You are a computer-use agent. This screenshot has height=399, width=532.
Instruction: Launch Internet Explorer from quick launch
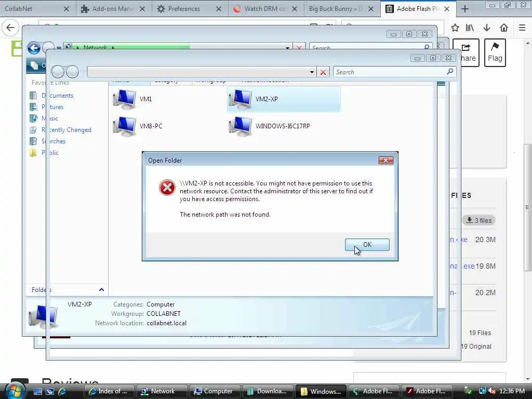click(62, 391)
